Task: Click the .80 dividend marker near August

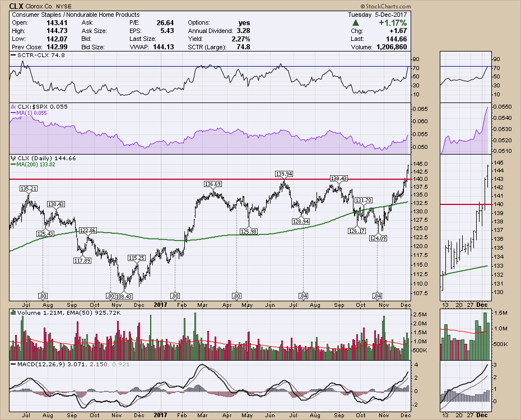Action: (x=43, y=296)
